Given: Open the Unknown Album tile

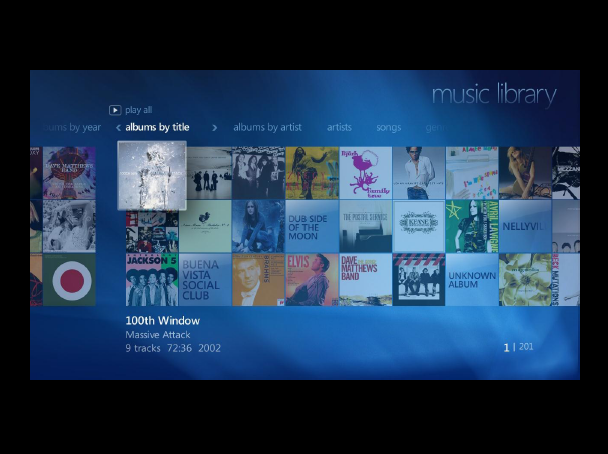Looking at the screenshot, I should (472, 280).
